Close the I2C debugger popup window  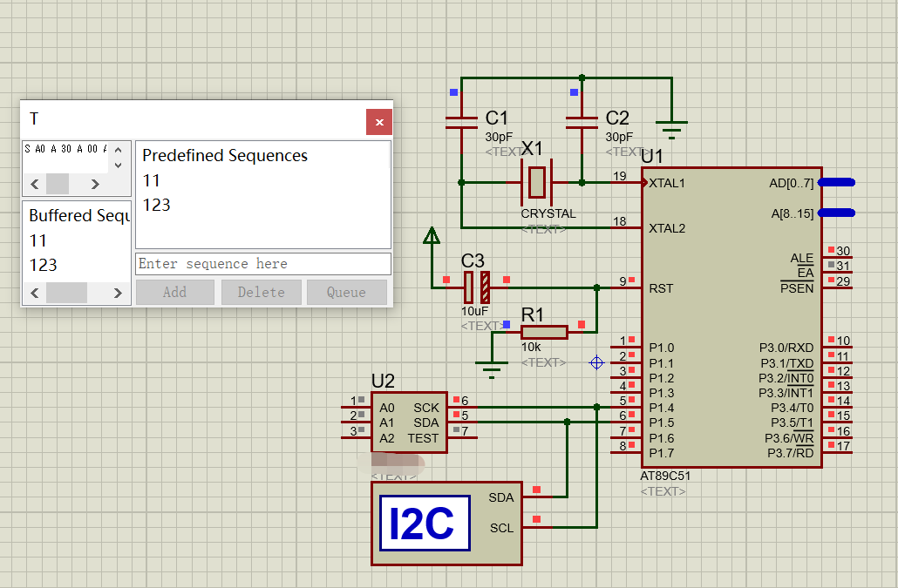click(379, 122)
